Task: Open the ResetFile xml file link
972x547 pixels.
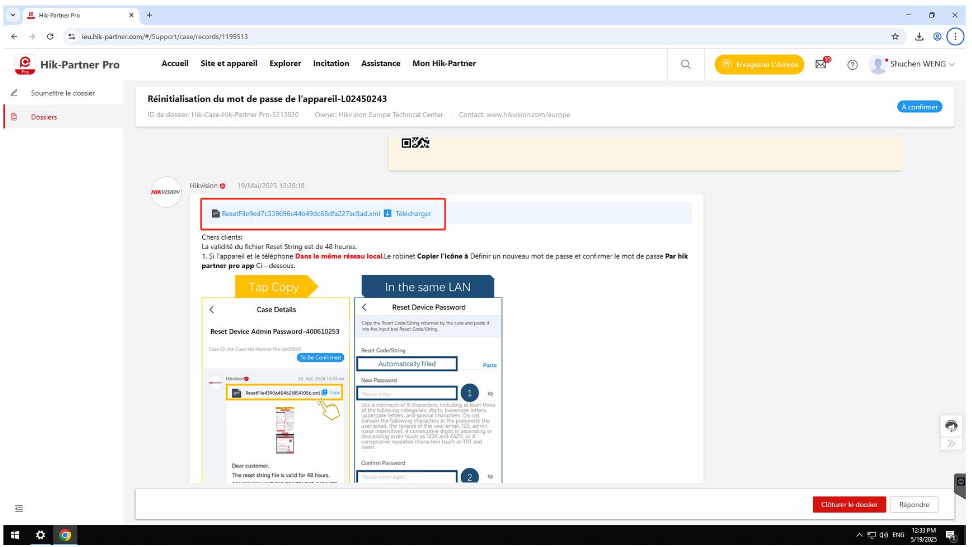Action: pyautogui.click(x=301, y=213)
